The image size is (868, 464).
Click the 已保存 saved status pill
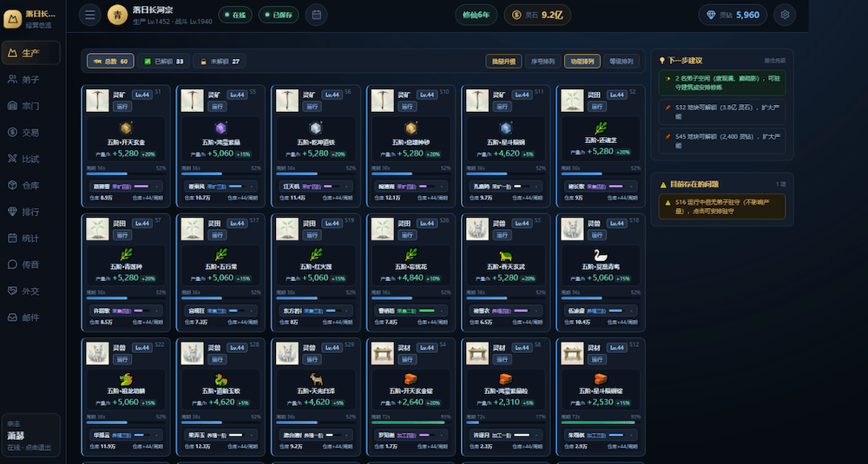(x=279, y=15)
